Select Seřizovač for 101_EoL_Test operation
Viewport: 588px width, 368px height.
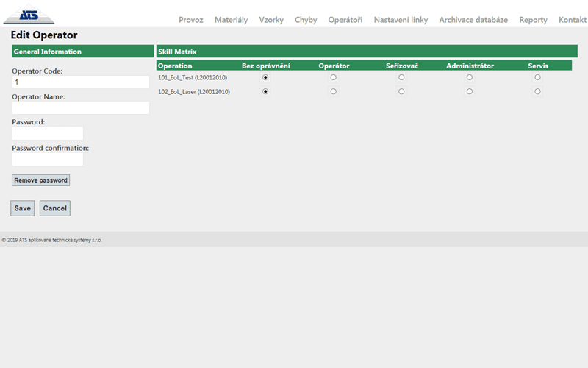pos(401,77)
